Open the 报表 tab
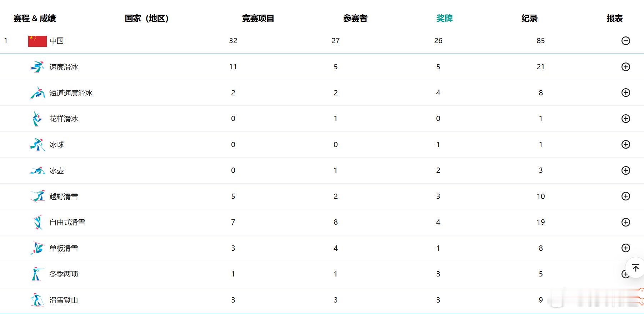This screenshot has width=644, height=314. tap(614, 18)
